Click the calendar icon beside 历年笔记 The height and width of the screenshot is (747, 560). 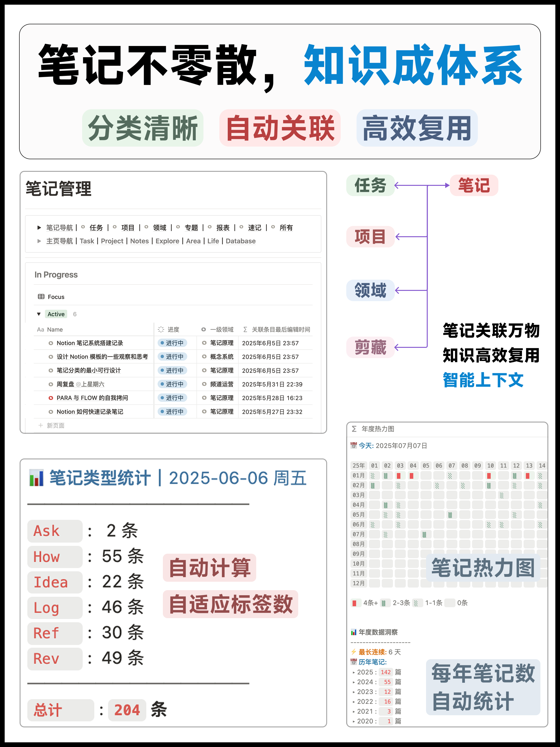(x=354, y=662)
